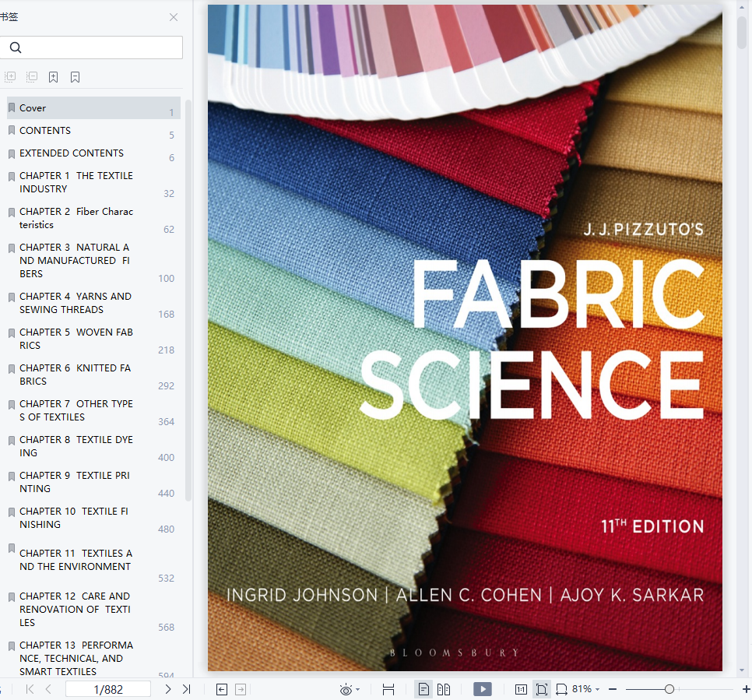Close the bookmarks panel
The height and width of the screenshot is (700, 752).
point(174,17)
